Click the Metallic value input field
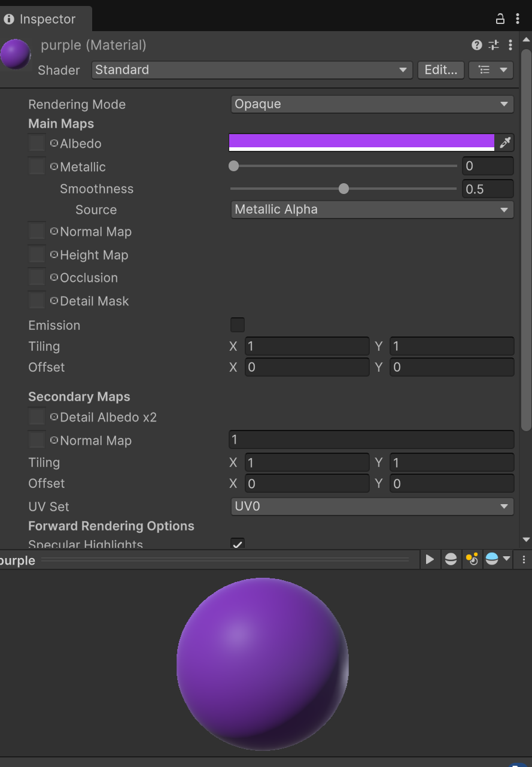Image resolution: width=532 pixels, height=767 pixels. (x=488, y=166)
